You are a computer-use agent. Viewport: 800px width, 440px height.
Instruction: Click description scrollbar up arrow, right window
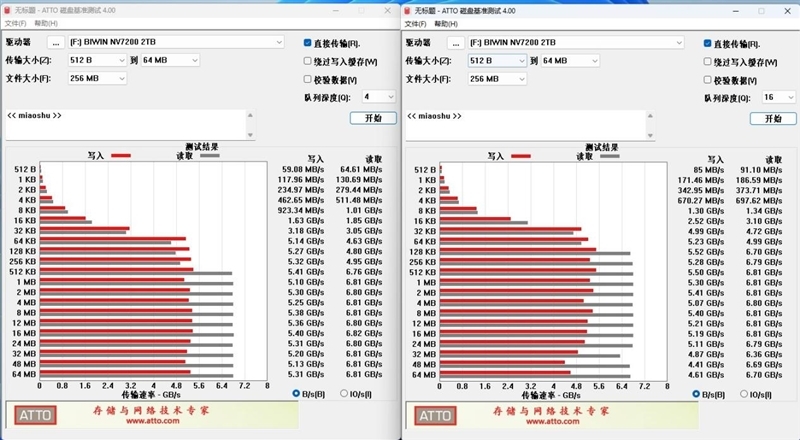coord(650,115)
